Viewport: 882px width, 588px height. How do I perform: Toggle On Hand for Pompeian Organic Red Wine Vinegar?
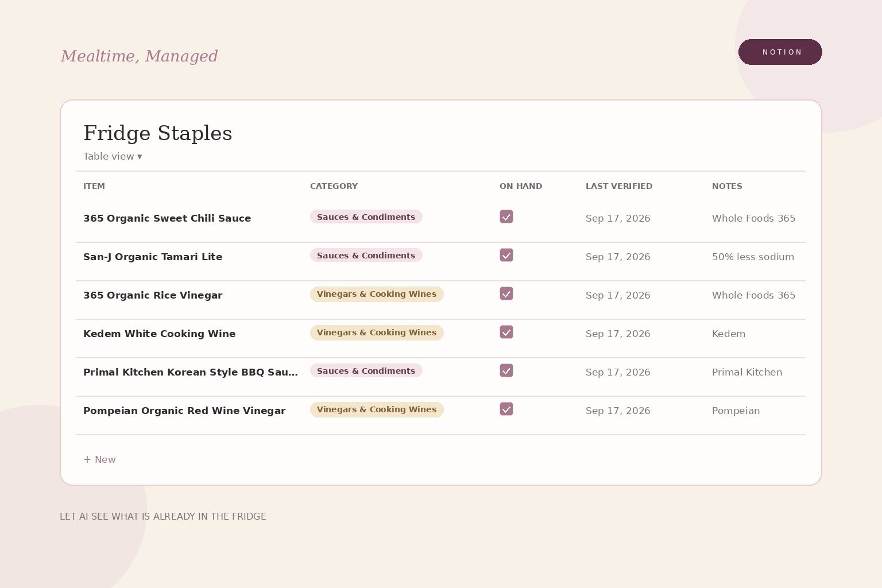(x=506, y=409)
